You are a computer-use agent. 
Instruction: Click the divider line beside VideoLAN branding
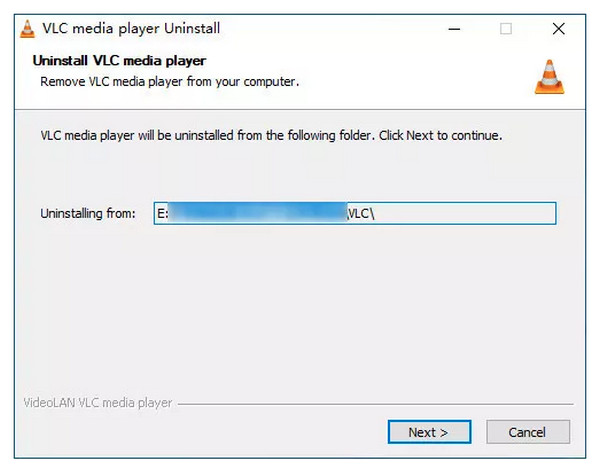(375, 404)
